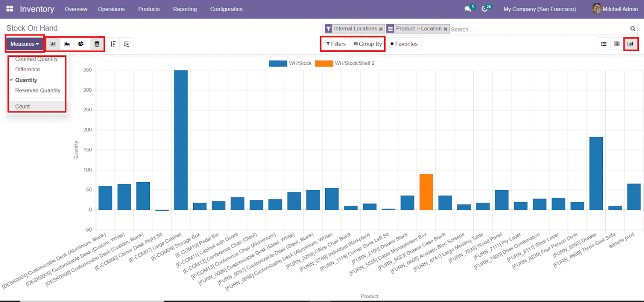
Task: Open the messaging conversations panel
Action: (x=467, y=8)
